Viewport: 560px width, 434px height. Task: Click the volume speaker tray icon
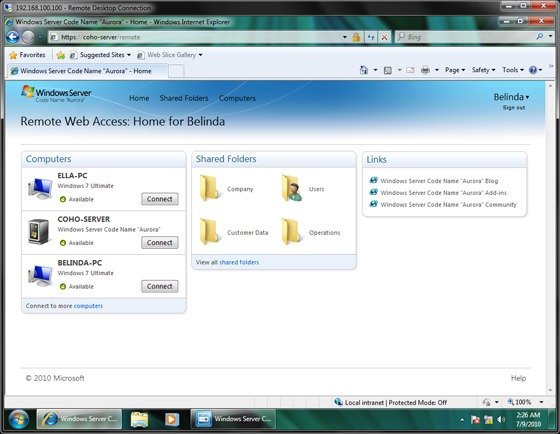click(x=501, y=420)
